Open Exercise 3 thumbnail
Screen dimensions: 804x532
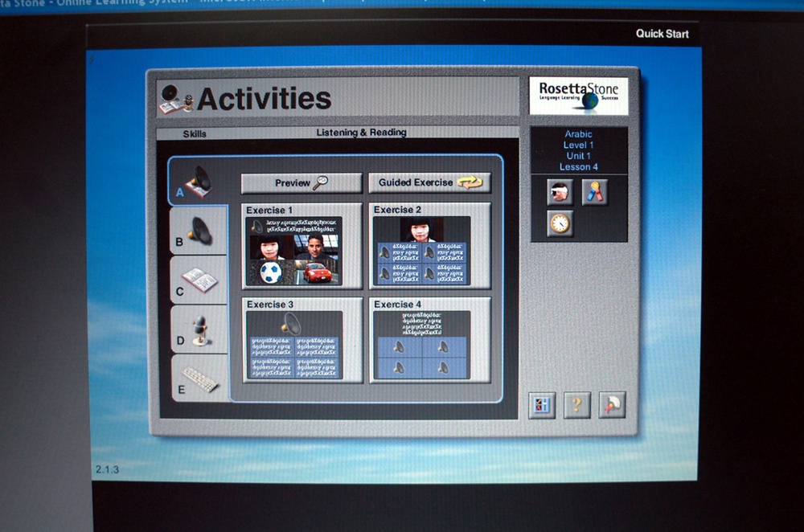tap(301, 340)
